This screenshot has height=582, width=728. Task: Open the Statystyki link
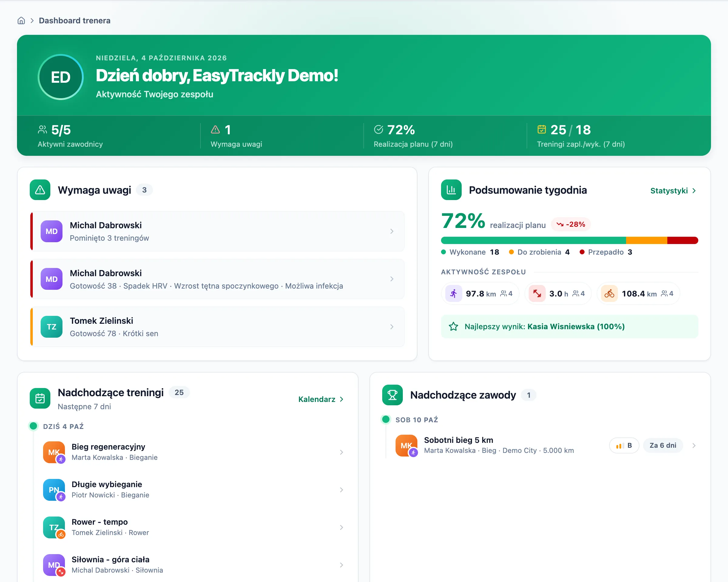673,191
